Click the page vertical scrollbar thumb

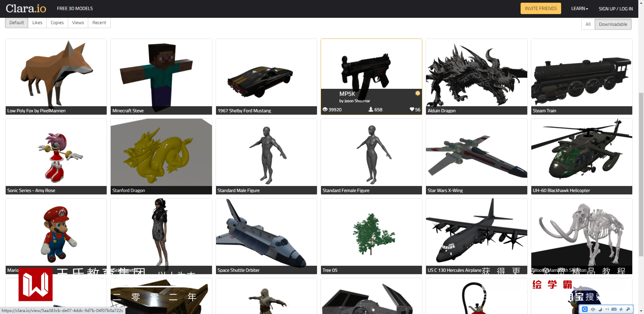(x=641, y=174)
